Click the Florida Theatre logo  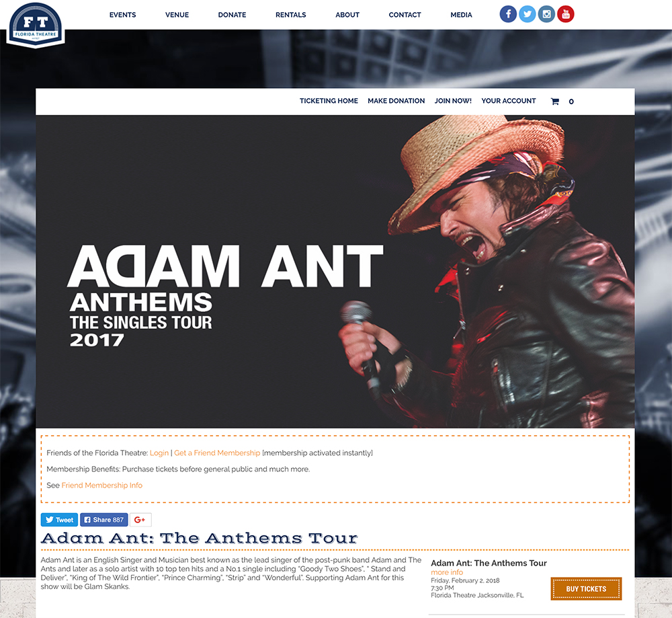pyautogui.click(x=36, y=25)
